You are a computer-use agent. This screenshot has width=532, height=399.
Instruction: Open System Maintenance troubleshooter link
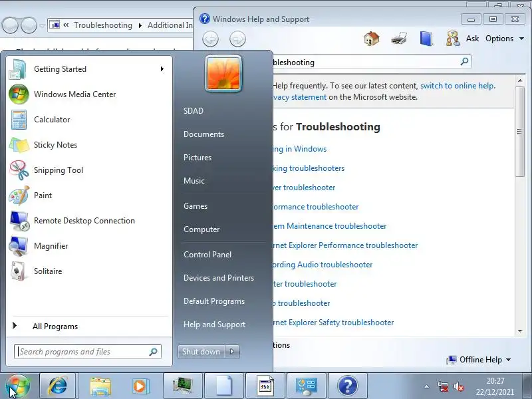[x=330, y=226]
